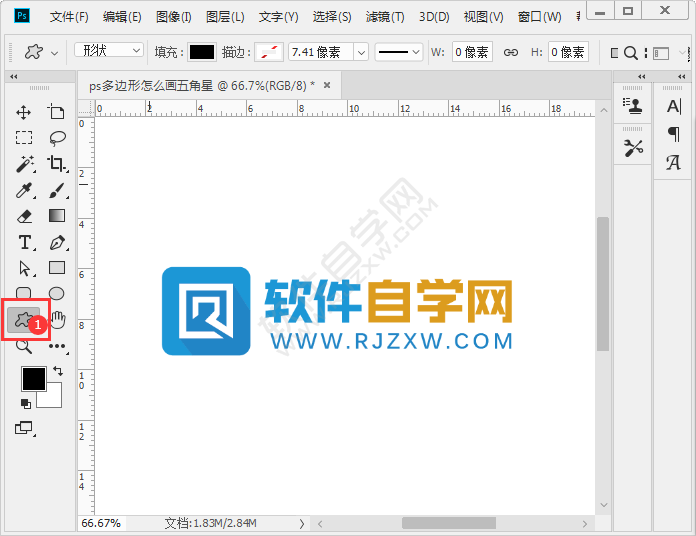Open the fill color swatch 填充
The width and height of the screenshot is (696, 536).
click(x=202, y=52)
